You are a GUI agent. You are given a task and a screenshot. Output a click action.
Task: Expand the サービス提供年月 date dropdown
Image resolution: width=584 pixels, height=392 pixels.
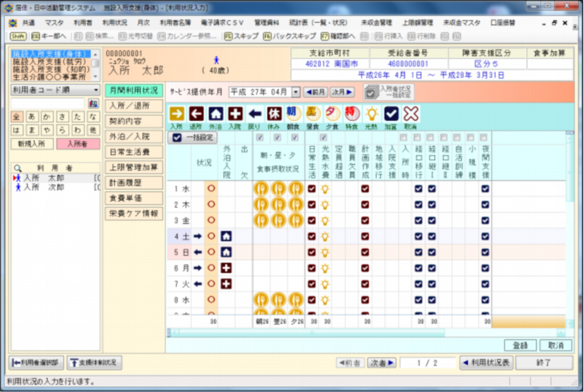pyautogui.click(x=296, y=92)
